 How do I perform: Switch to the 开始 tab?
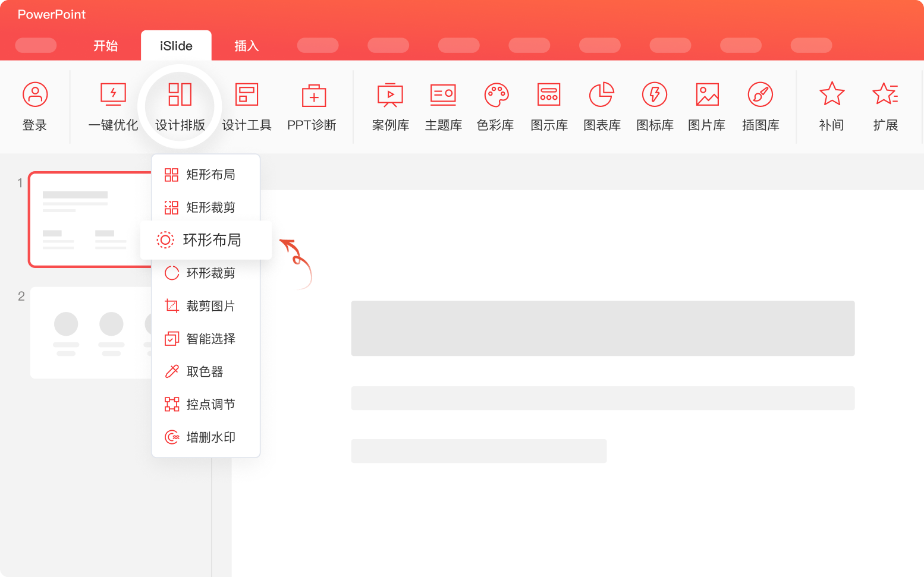tap(106, 46)
